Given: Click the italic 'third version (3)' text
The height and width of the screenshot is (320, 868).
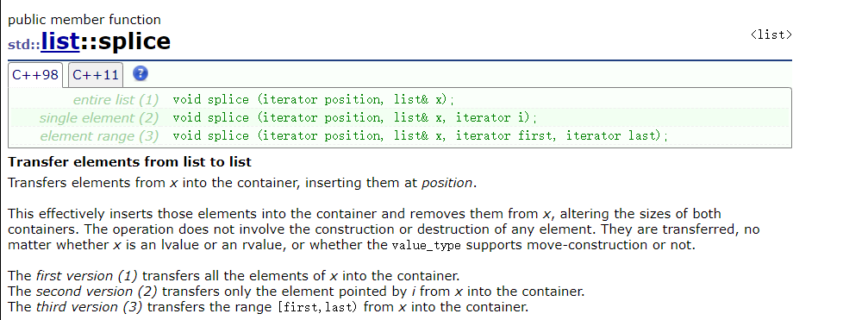Looking at the screenshot, I should pyautogui.click(x=90, y=307).
